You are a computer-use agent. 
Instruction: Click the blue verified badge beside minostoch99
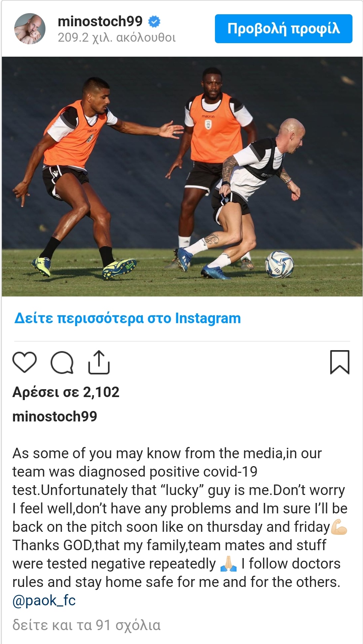pyautogui.click(x=154, y=21)
